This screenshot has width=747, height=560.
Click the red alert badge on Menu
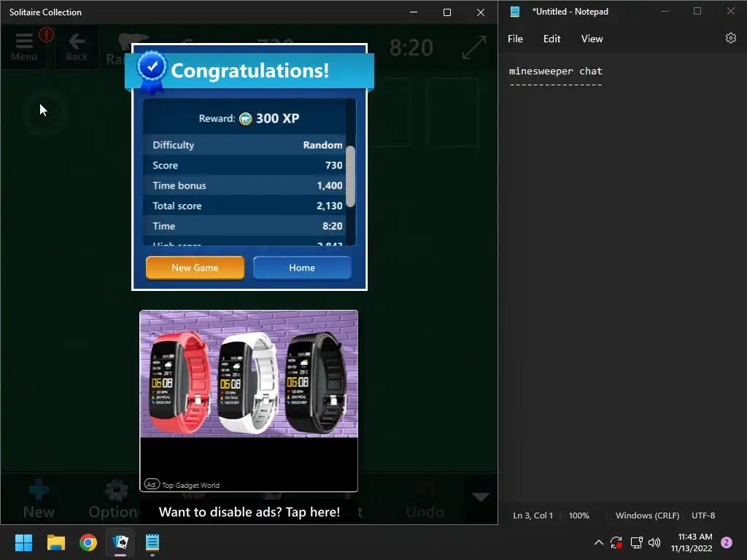pyautogui.click(x=46, y=34)
